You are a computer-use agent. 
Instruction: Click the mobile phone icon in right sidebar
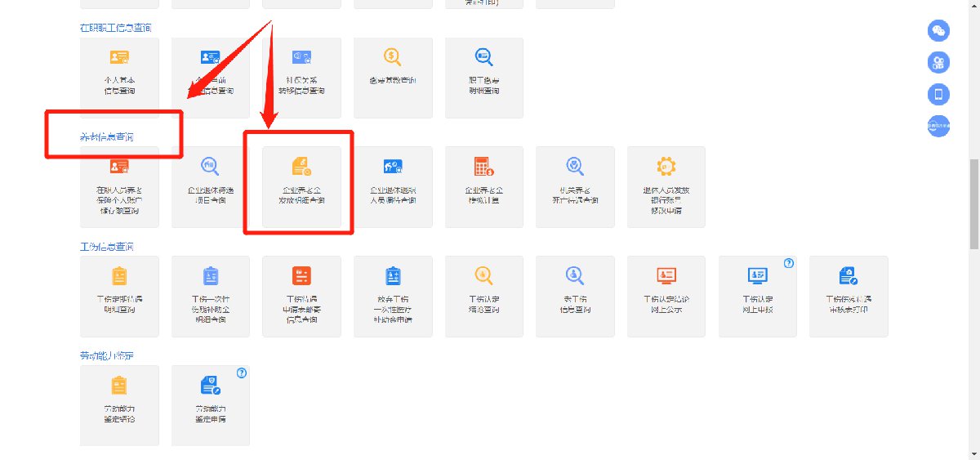pyautogui.click(x=938, y=94)
